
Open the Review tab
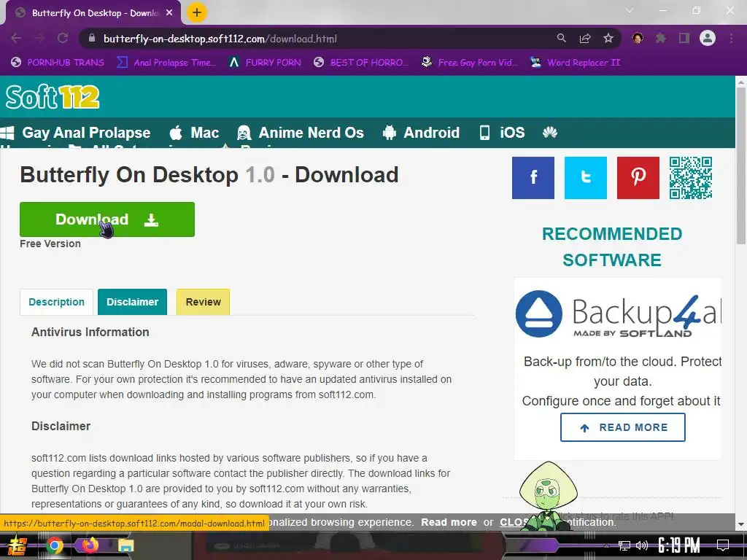pyautogui.click(x=203, y=302)
